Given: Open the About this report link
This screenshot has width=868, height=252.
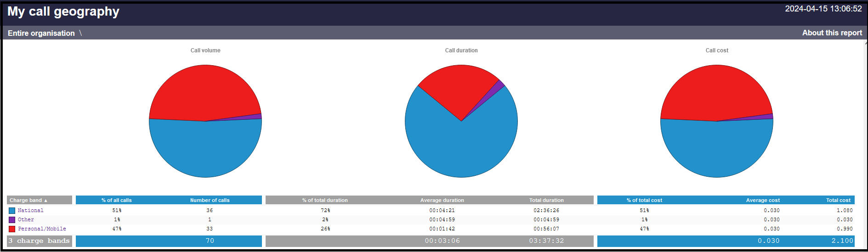Looking at the screenshot, I should pos(832,33).
